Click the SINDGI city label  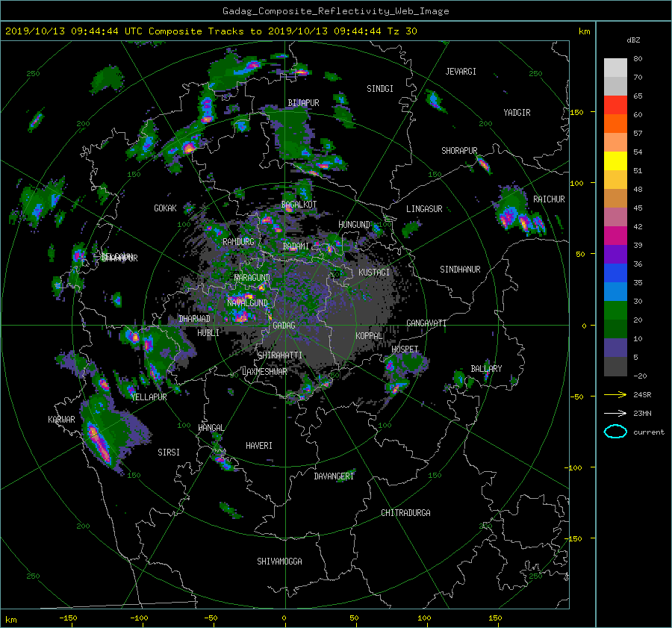pyautogui.click(x=380, y=89)
